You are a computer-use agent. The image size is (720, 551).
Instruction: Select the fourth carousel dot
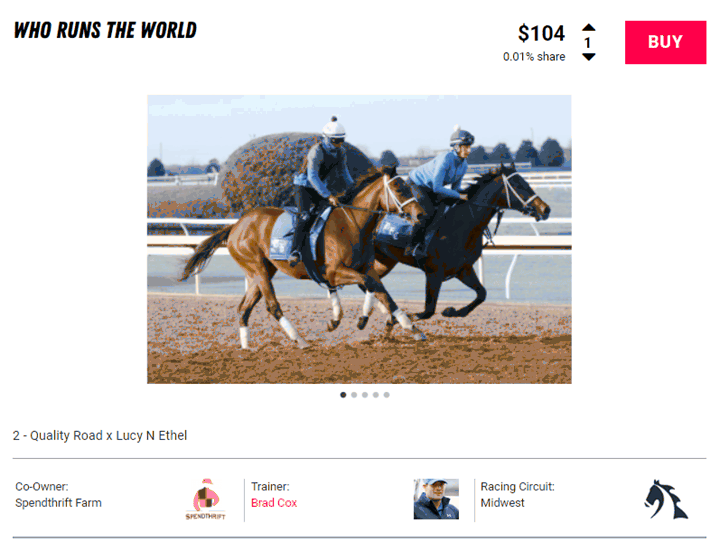pos(376,395)
